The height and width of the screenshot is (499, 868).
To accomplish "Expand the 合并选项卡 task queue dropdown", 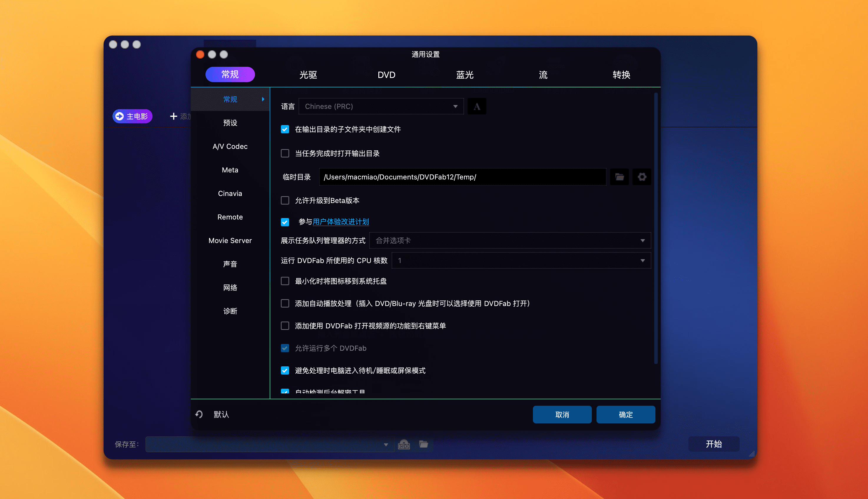I will point(510,241).
